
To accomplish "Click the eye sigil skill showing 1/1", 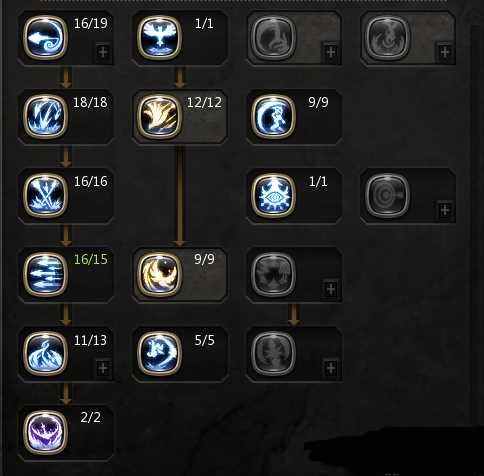I will click(273, 195).
